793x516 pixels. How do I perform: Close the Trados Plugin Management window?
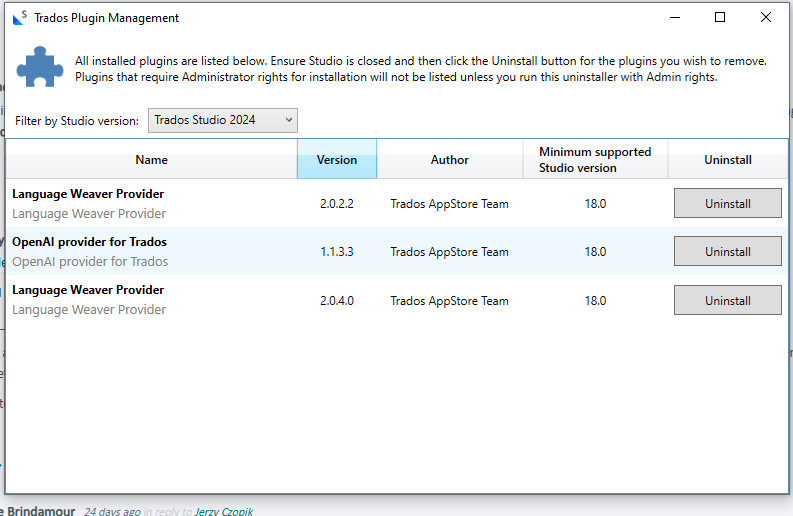pyautogui.click(x=766, y=18)
